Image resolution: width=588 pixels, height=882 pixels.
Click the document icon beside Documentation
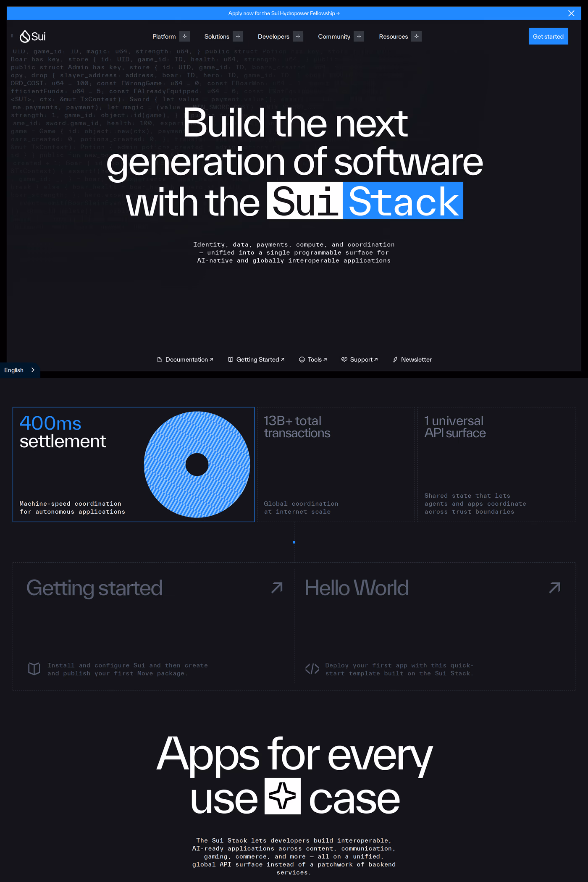pyautogui.click(x=160, y=360)
